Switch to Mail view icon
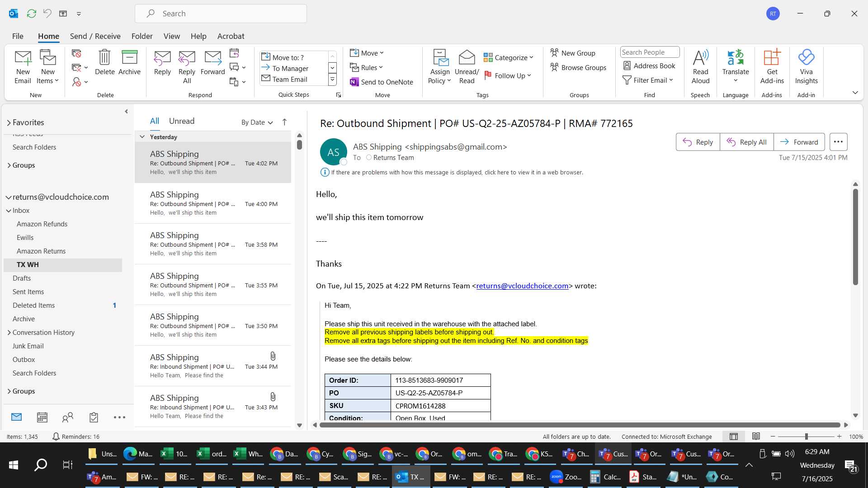 (17, 417)
